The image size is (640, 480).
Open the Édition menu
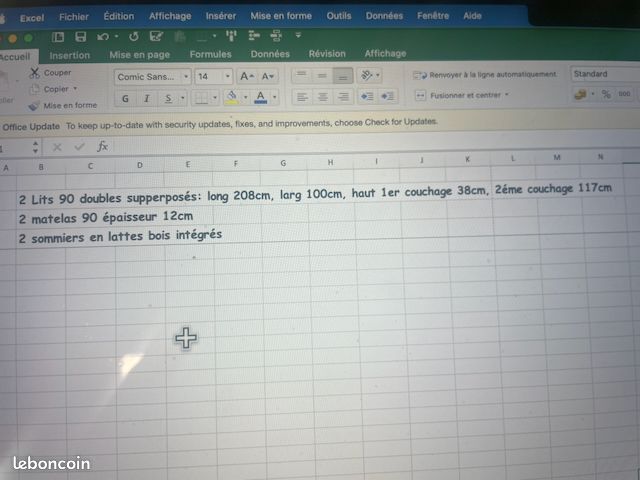119,16
